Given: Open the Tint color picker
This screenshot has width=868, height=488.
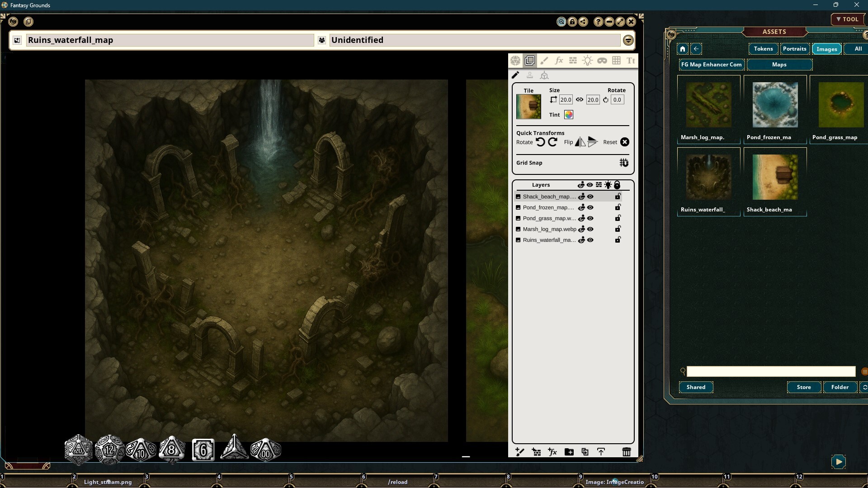Looking at the screenshot, I should 569,114.
